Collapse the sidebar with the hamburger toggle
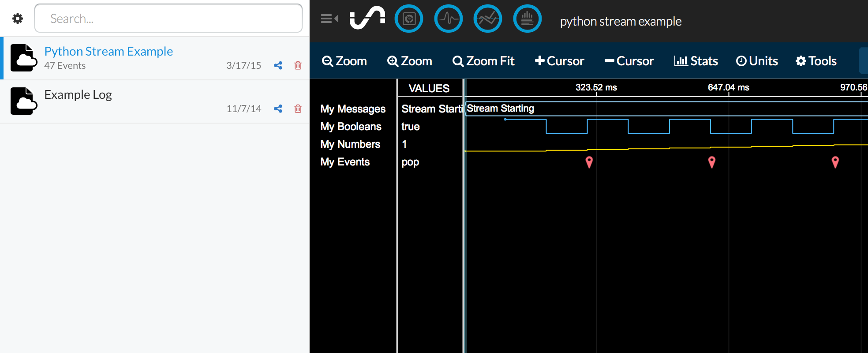 329,19
